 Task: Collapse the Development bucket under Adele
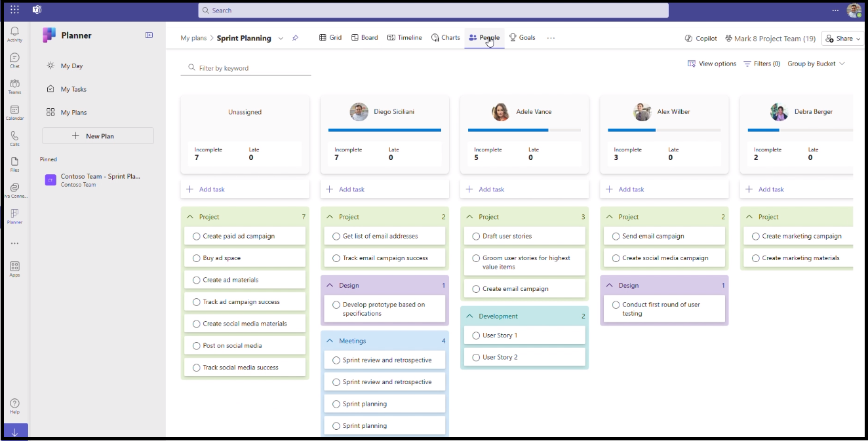click(469, 316)
